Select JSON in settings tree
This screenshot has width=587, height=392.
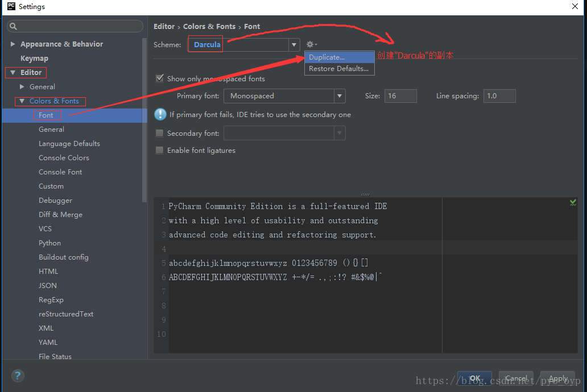tap(48, 286)
